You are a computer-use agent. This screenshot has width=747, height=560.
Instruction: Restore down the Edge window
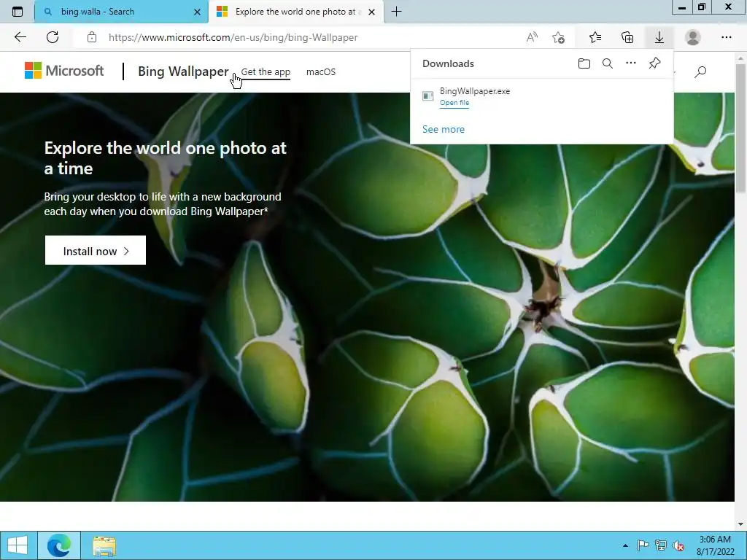click(701, 7)
